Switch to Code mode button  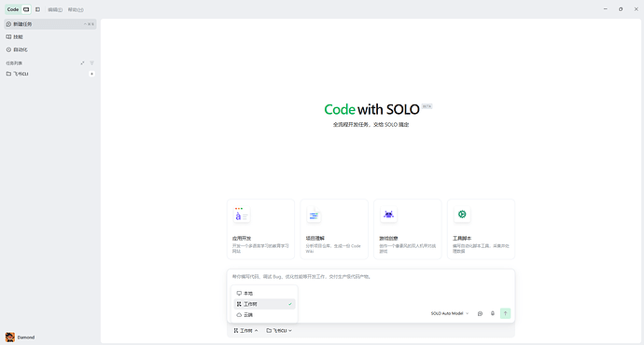13,9
